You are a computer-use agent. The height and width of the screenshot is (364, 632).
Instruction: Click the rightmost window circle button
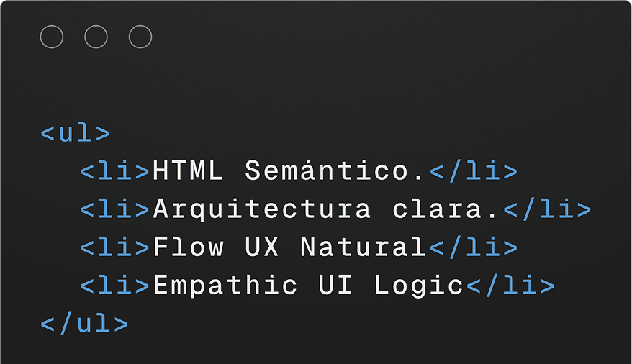click(x=140, y=37)
